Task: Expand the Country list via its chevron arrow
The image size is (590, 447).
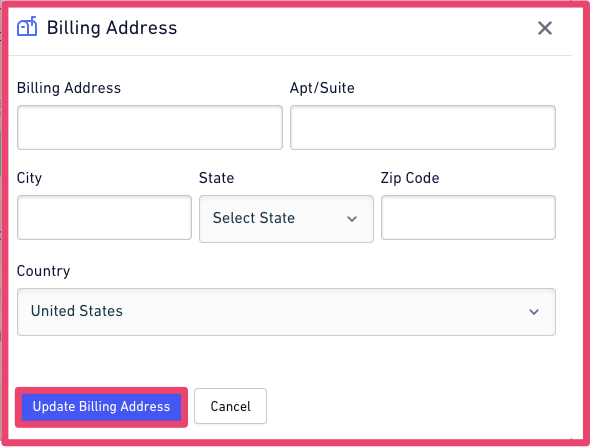Action: [534, 312]
